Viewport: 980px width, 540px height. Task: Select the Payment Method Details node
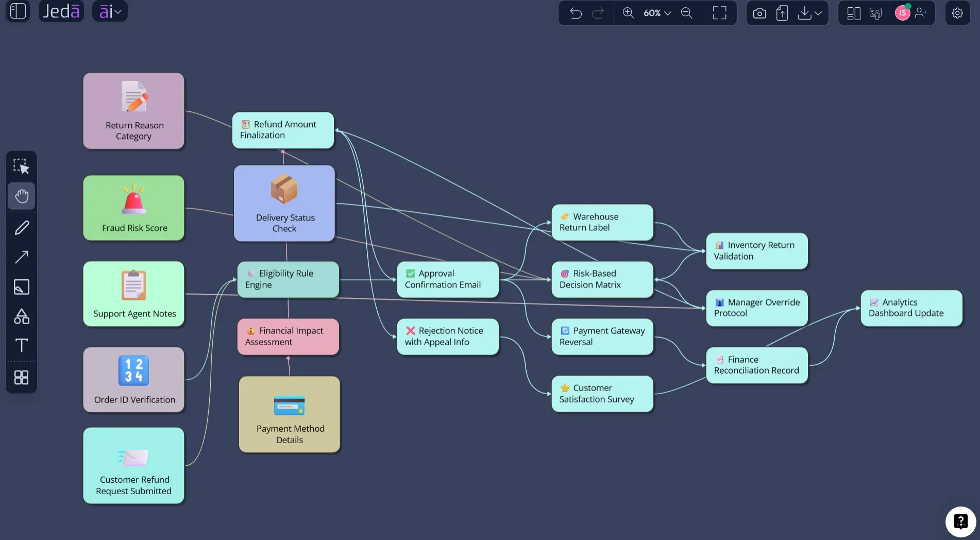pos(290,414)
